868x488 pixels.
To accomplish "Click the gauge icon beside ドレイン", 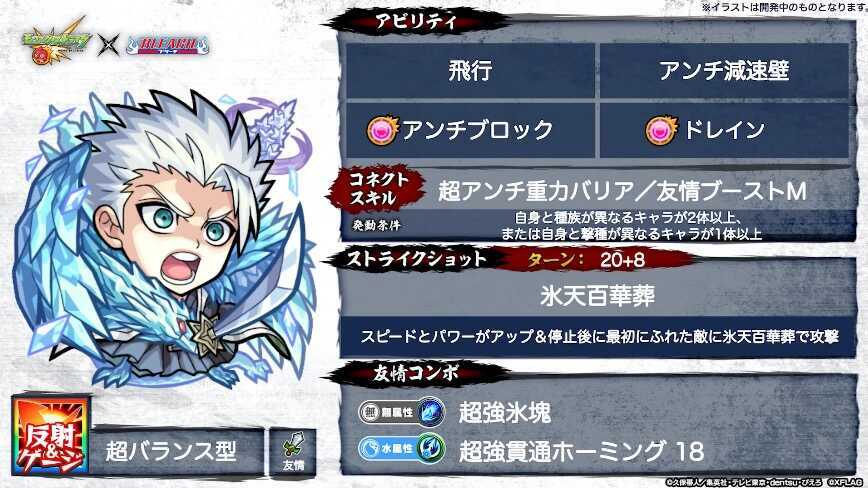I will 661,131.
